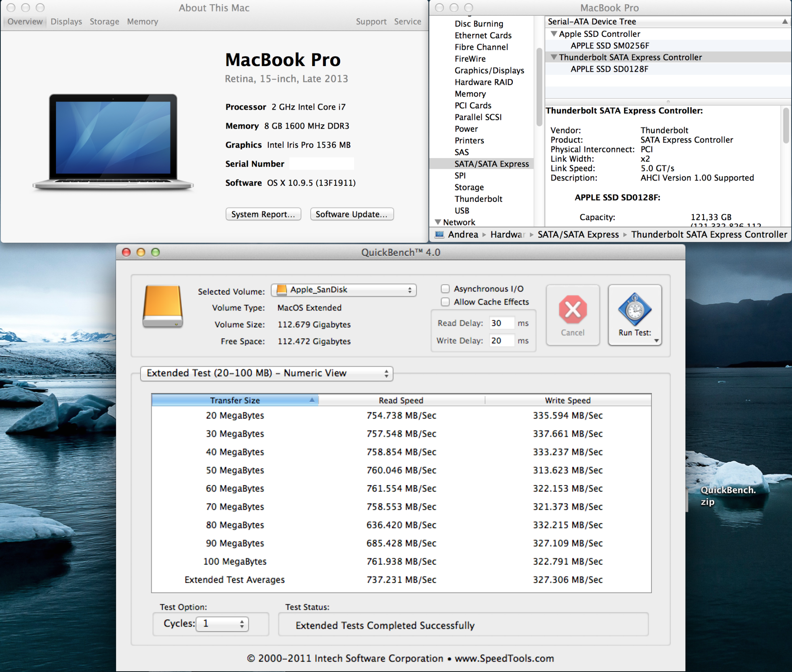Select Hardware RAID in the sidebar
Image resolution: width=792 pixels, height=672 pixels.
pos(484,82)
